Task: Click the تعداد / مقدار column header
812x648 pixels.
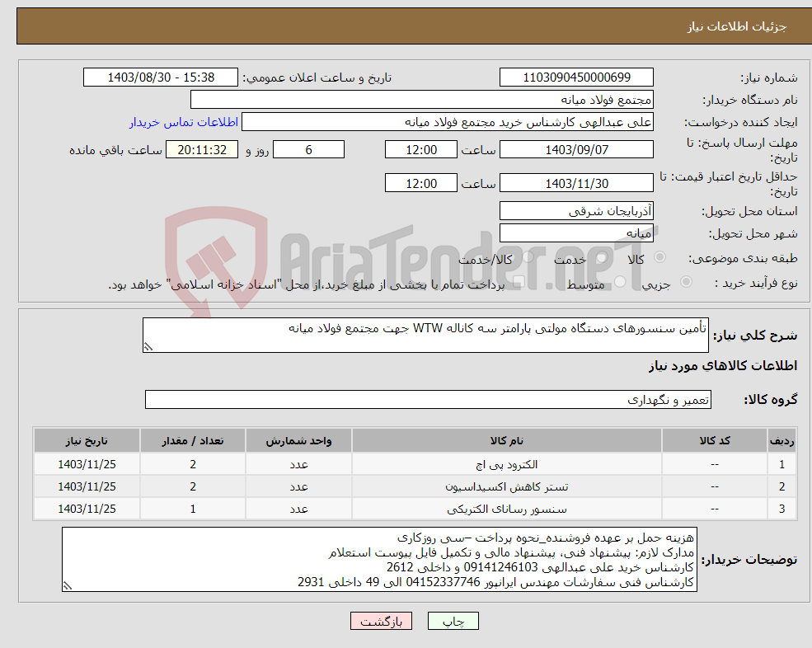Action: pyautogui.click(x=193, y=440)
